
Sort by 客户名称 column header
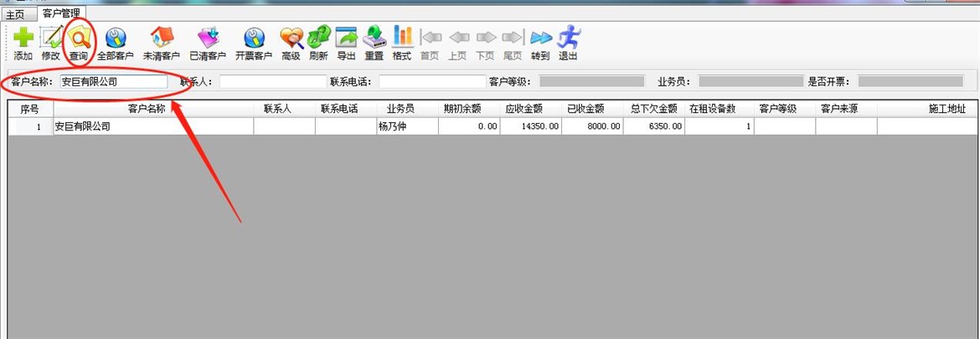coord(154,110)
